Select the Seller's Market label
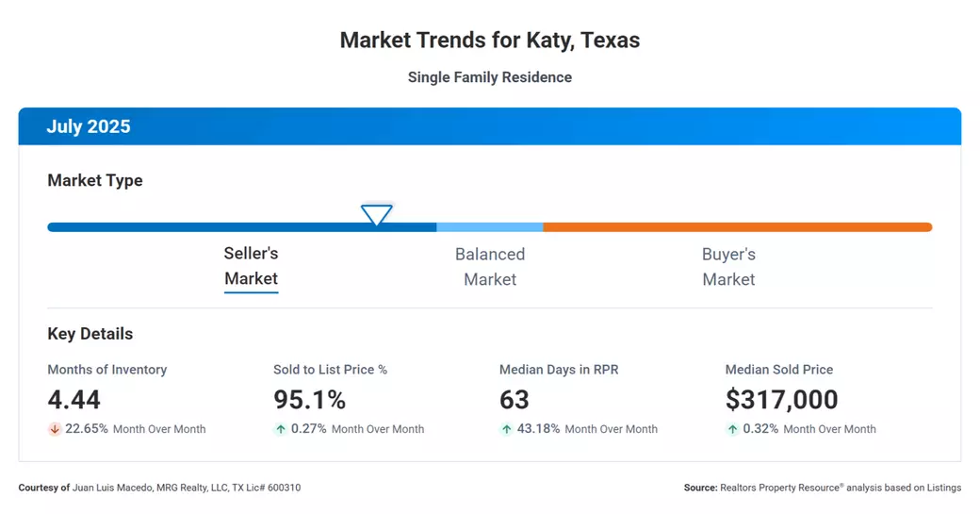Viewport: 980px width, 514px height. click(251, 266)
